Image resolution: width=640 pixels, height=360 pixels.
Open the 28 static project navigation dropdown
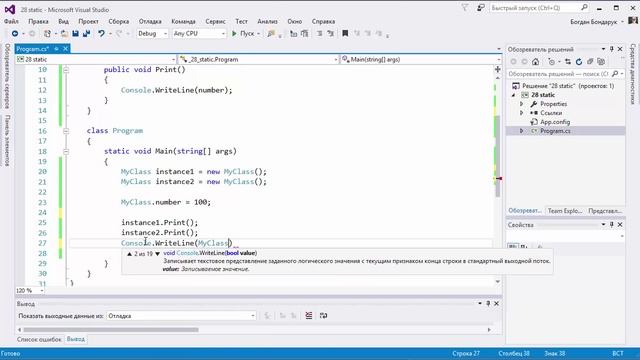coord(96,60)
